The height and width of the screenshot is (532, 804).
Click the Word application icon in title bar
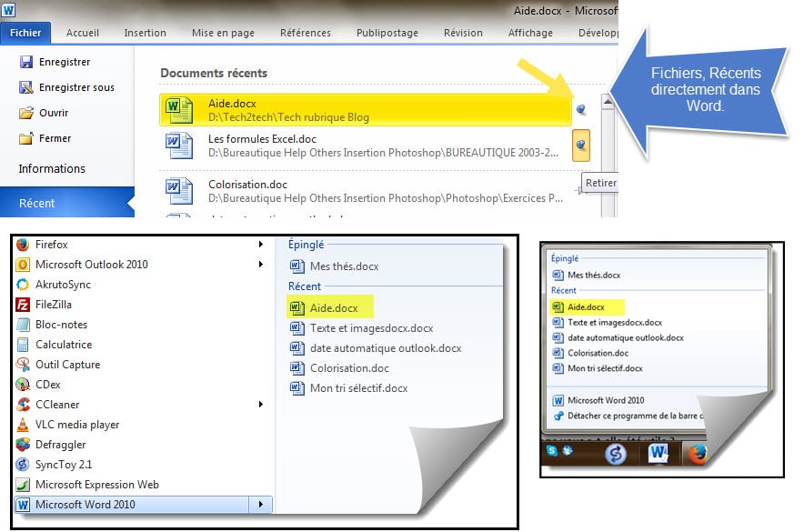pos(9,10)
